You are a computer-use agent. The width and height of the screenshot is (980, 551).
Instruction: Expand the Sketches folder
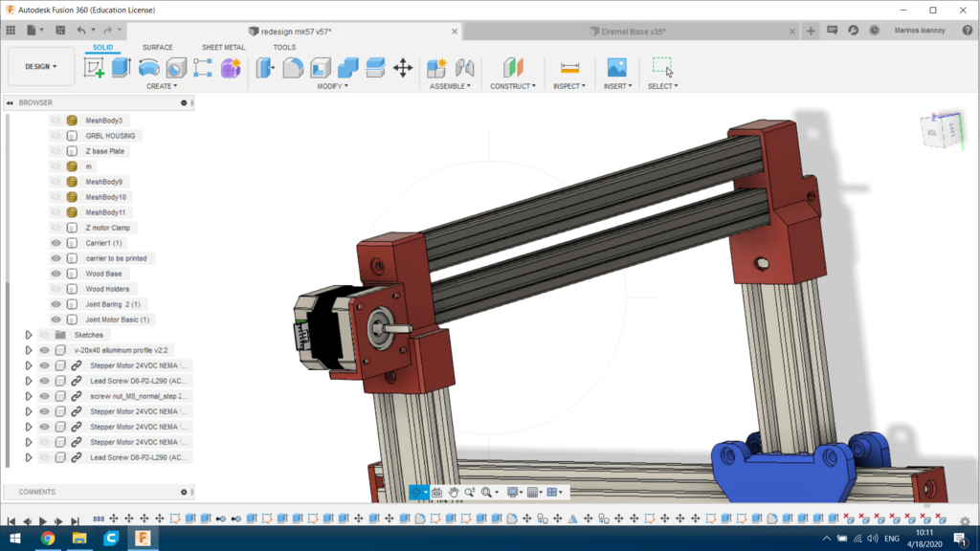pos(29,335)
